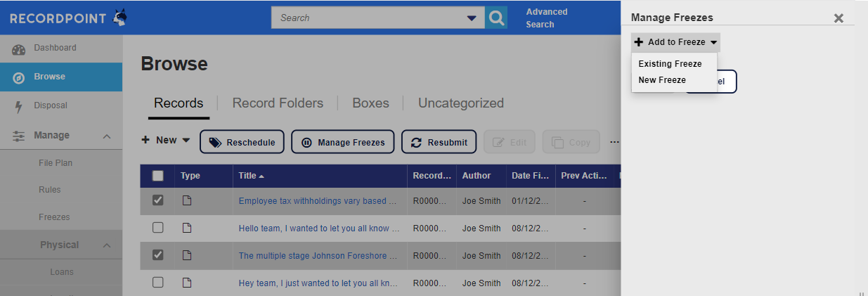This screenshot has height=296, width=868.
Task: Close the Manage Freezes panel
Action: (838, 18)
